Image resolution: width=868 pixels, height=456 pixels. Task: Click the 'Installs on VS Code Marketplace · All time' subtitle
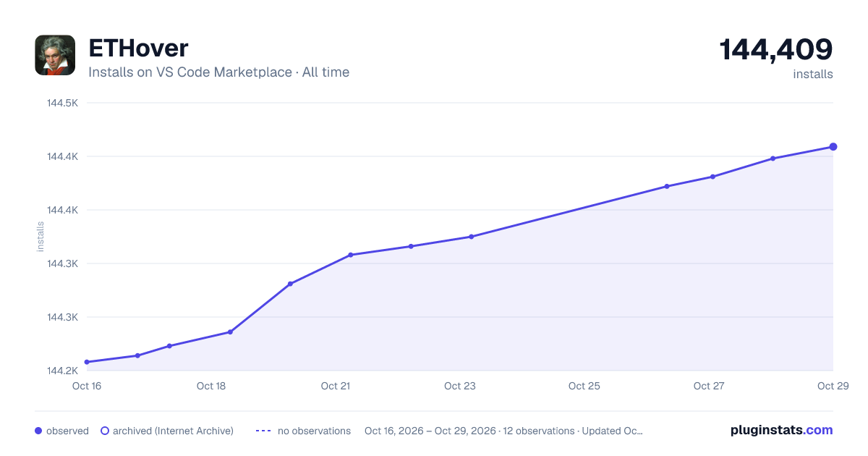point(218,72)
